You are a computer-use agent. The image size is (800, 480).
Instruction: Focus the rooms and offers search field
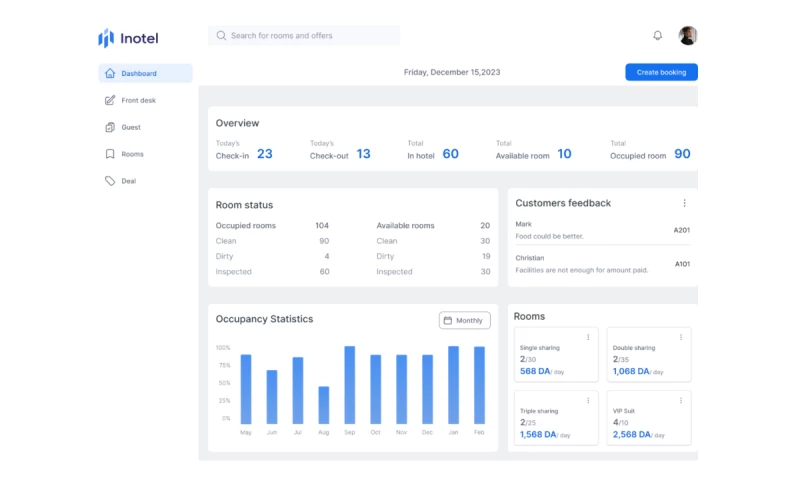pos(310,36)
